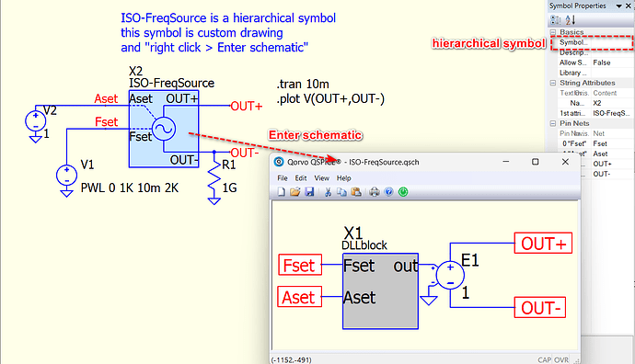
Task: Minimize the ISO-FreqSource.qsch window
Action: click(x=506, y=162)
